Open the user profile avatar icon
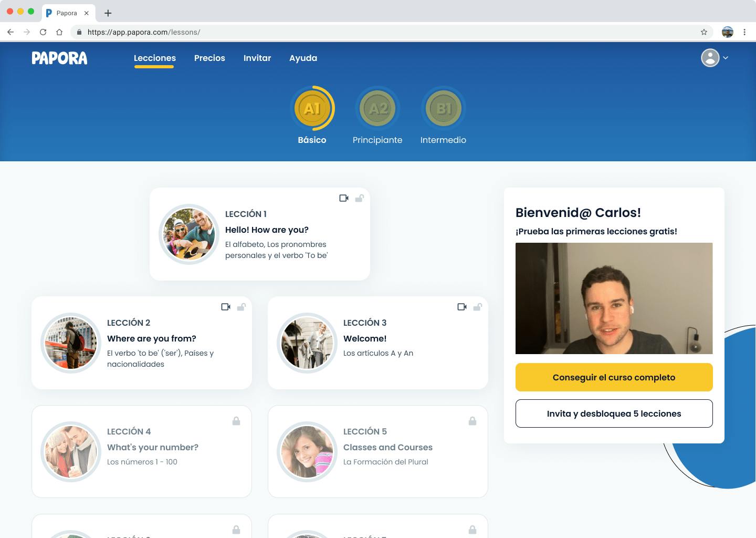The width and height of the screenshot is (756, 538). click(x=710, y=58)
